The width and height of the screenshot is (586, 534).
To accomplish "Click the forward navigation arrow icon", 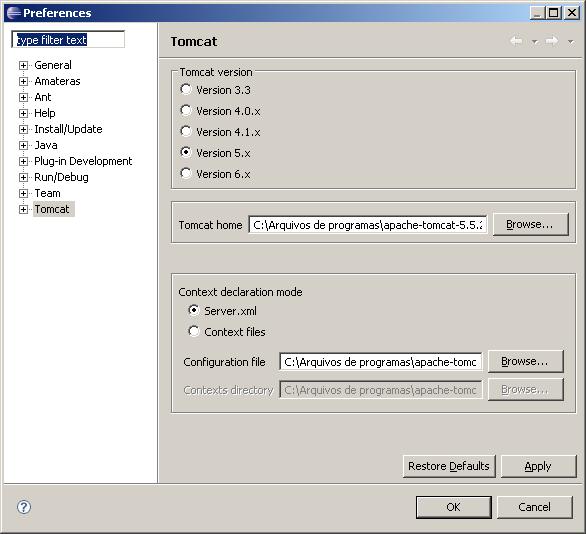I will coord(552,41).
